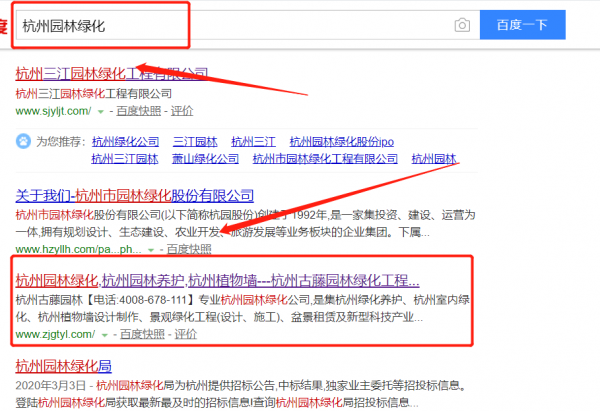Open the 杭州古藤园林绿化工程 result title
The image size is (600, 411).
217,280
